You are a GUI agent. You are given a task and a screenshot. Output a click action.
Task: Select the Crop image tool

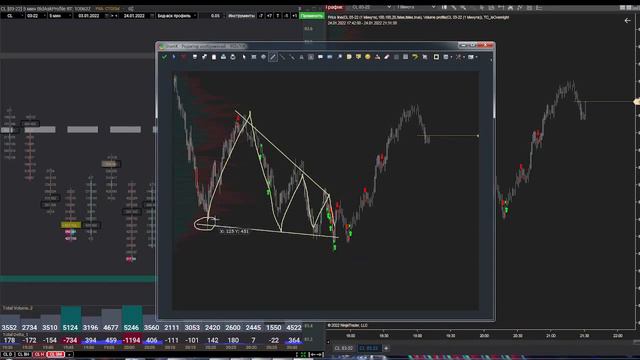click(x=425, y=57)
